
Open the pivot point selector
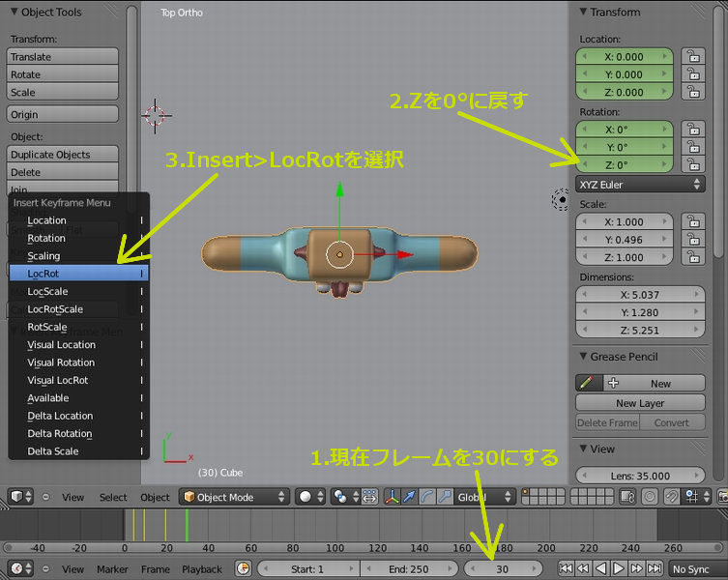coord(345,497)
